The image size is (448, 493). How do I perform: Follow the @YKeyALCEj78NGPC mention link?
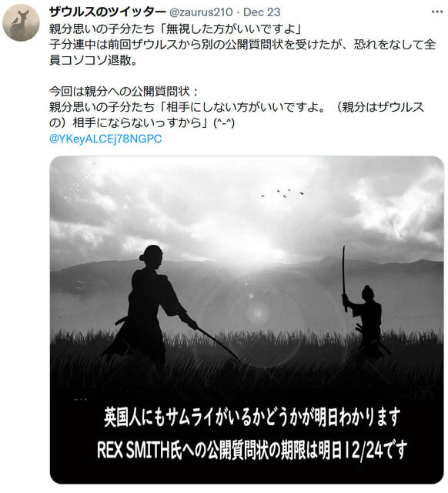point(105,139)
